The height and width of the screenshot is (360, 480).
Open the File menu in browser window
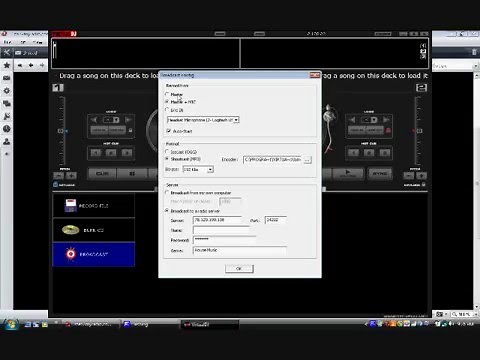pos(7,42)
